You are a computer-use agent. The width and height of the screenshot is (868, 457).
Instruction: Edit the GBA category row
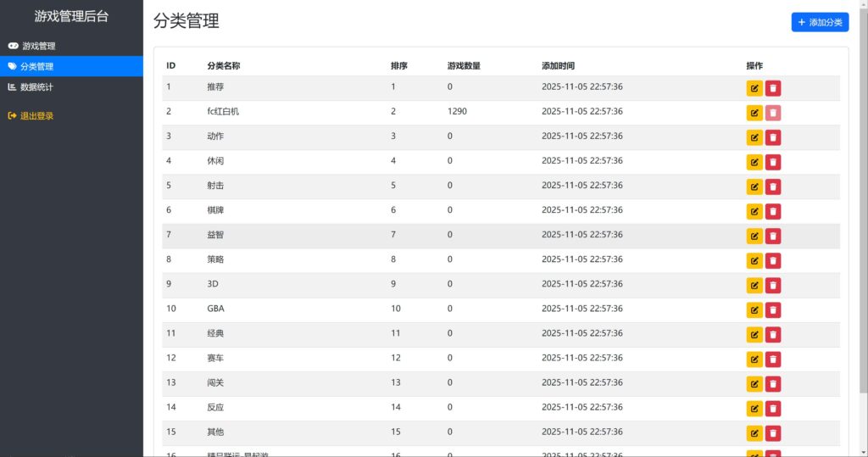coord(754,309)
